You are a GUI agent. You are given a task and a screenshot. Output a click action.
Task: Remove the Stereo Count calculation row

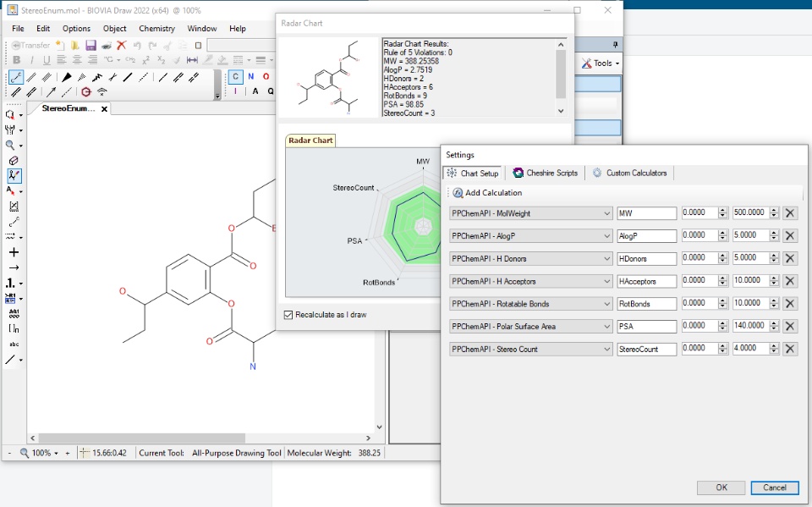click(x=790, y=350)
